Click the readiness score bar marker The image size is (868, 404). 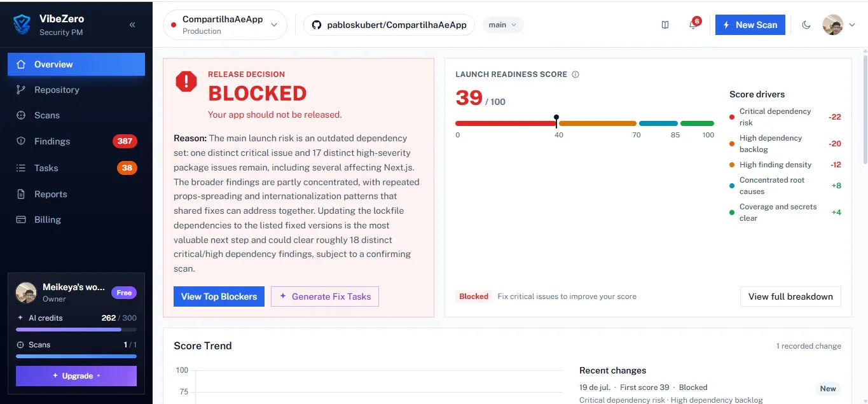pyautogui.click(x=556, y=122)
